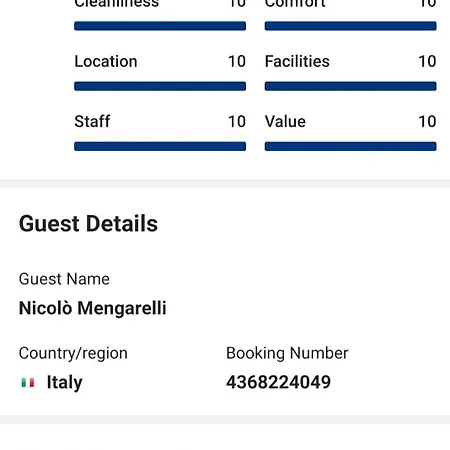The height and width of the screenshot is (450, 450).
Task: Click the Country/region label
Action: coord(73,353)
